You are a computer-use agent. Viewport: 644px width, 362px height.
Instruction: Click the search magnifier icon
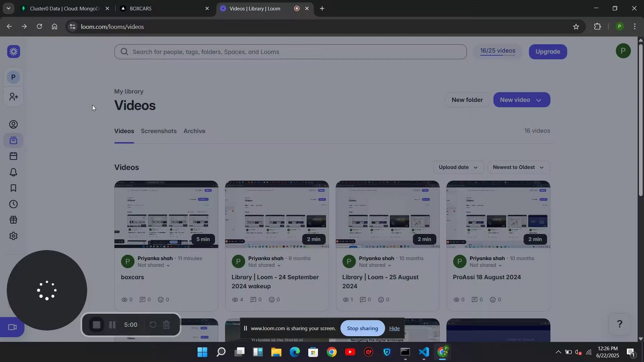click(x=124, y=52)
